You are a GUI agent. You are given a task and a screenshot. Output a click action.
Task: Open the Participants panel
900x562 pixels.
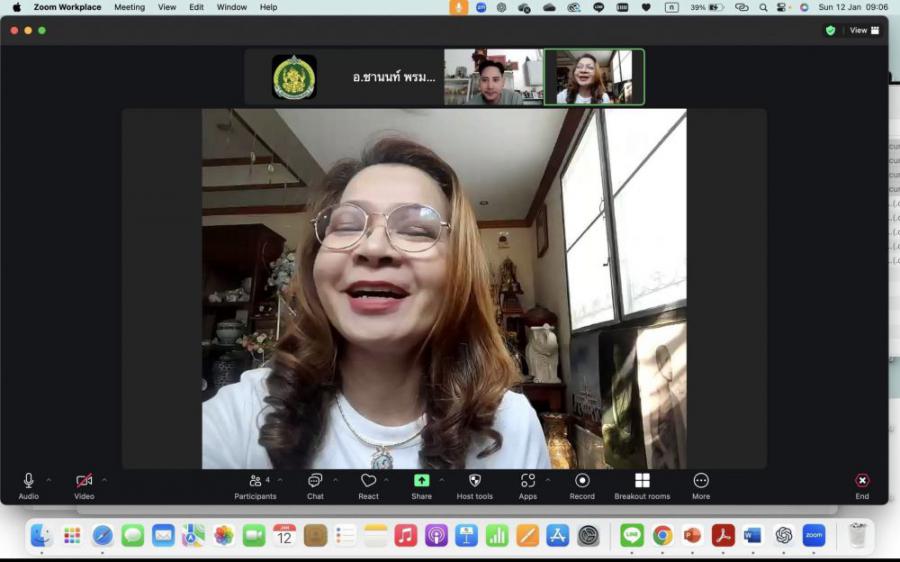coord(255,484)
